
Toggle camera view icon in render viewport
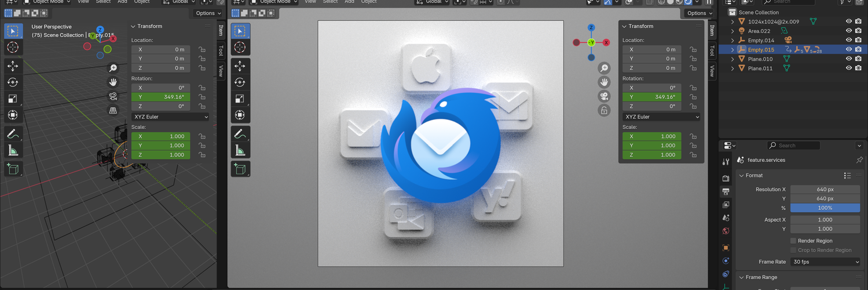tap(604, 96)
